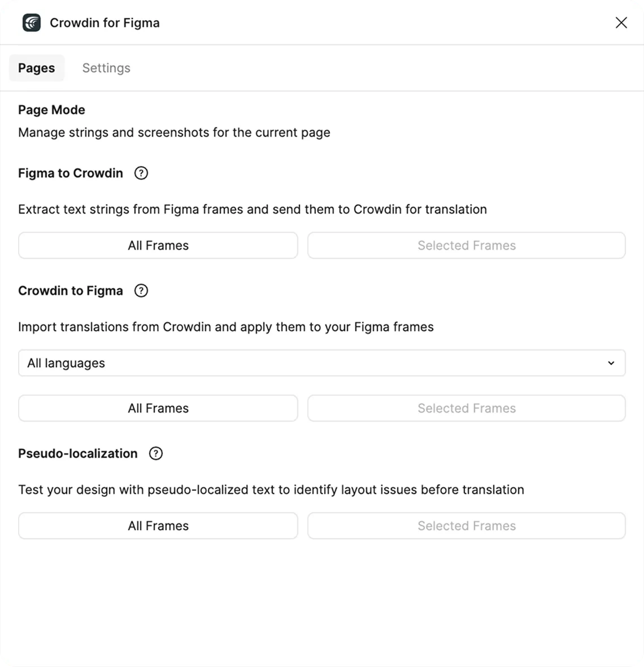Open help for Figma to Crowdin section

[141, 173]
